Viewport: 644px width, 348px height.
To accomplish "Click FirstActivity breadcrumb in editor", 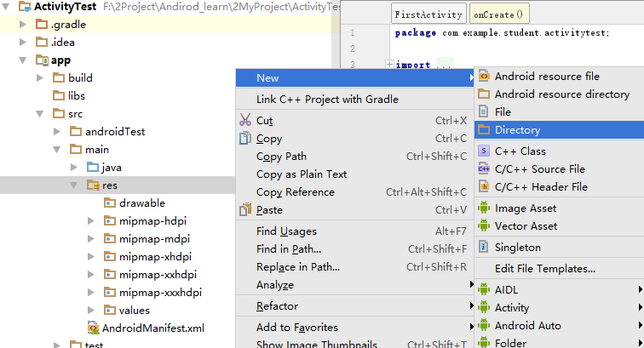I will [428, 14].
